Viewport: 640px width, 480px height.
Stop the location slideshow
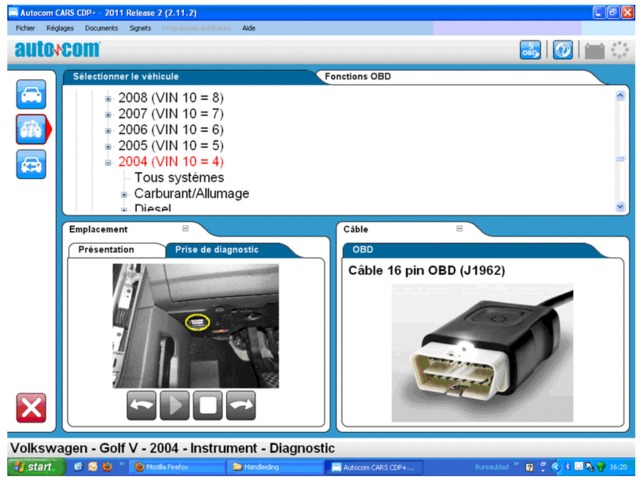208,405
